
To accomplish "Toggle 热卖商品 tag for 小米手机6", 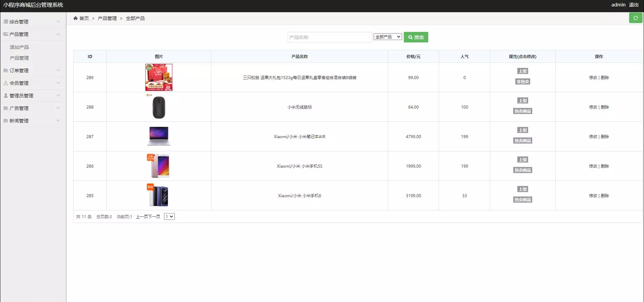I will click(522, 200).
